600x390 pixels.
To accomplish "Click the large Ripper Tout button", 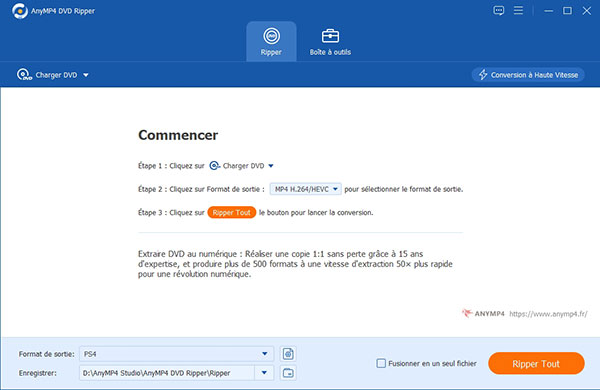I will (536, 363).
